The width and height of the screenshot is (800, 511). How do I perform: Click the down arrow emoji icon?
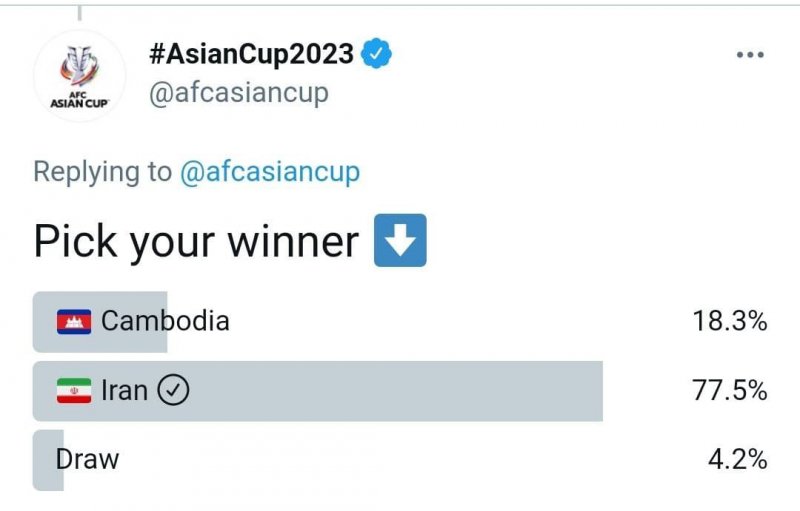coord(400,241)
